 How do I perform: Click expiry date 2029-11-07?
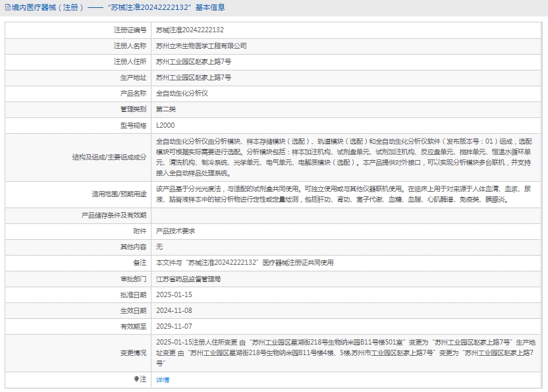(x=174, y=326)
